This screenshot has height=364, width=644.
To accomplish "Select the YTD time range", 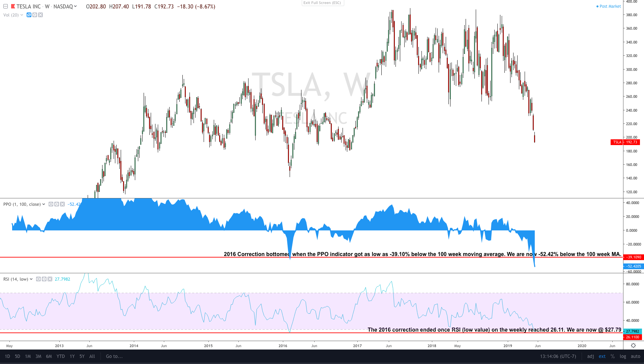I will (x=61, y=356).
